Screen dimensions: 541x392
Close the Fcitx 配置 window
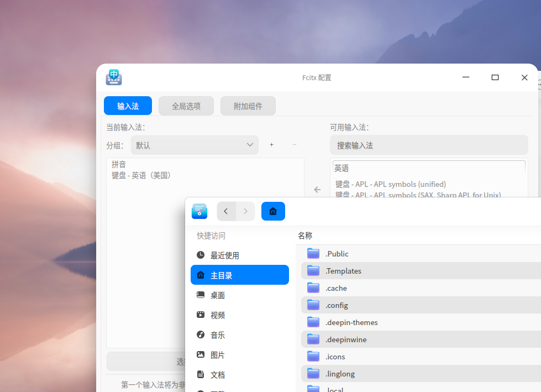(x=524, y=77)
